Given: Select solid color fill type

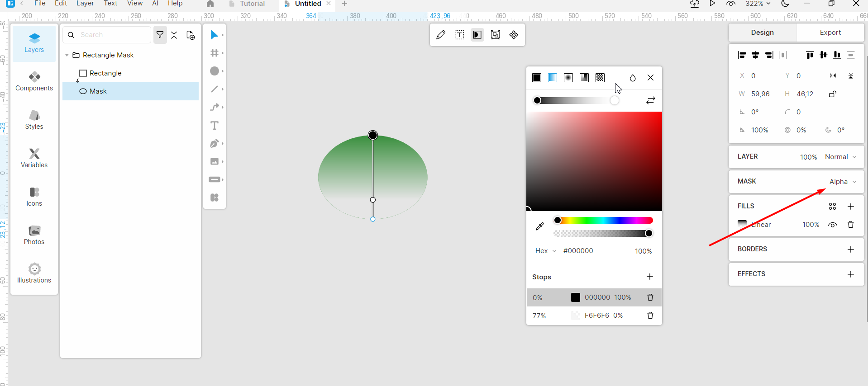Looking at the screenshot, I should [x=537, y=78].
